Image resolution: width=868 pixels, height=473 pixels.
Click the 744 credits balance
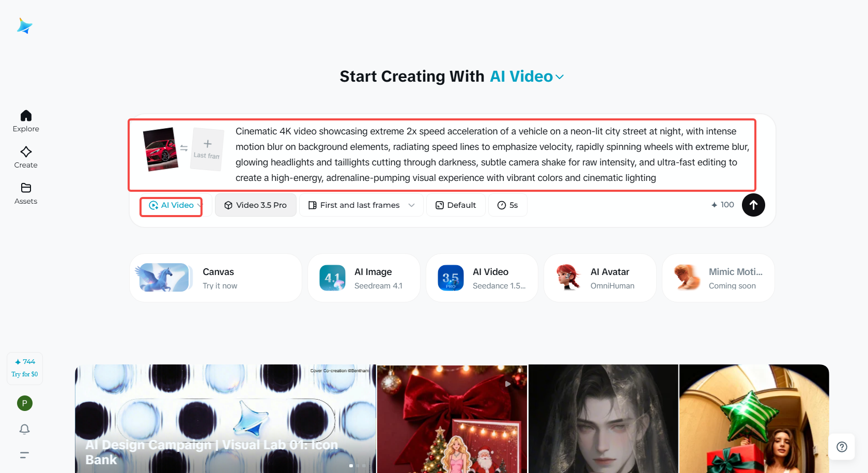coord(25,362)
